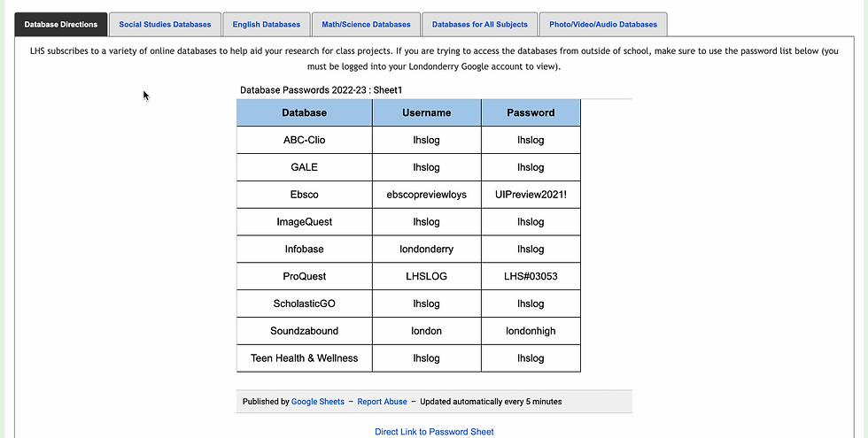Click the Report Abuse link

(x=382, y=402)
